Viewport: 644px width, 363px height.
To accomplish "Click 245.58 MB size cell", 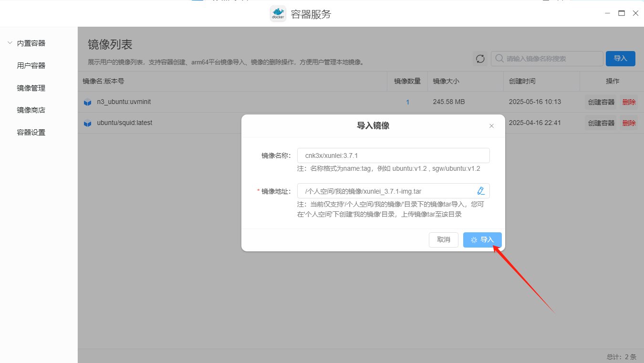I will (449, 102).
